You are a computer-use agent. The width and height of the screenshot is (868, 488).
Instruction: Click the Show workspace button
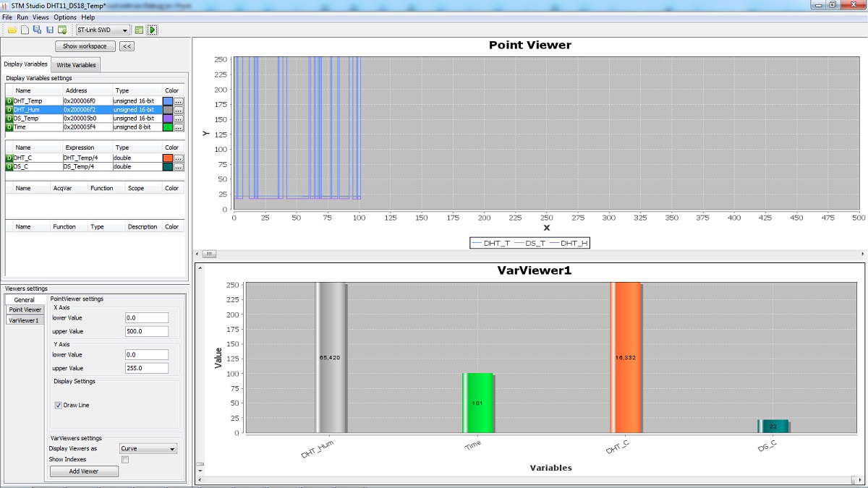coord(85,46)
